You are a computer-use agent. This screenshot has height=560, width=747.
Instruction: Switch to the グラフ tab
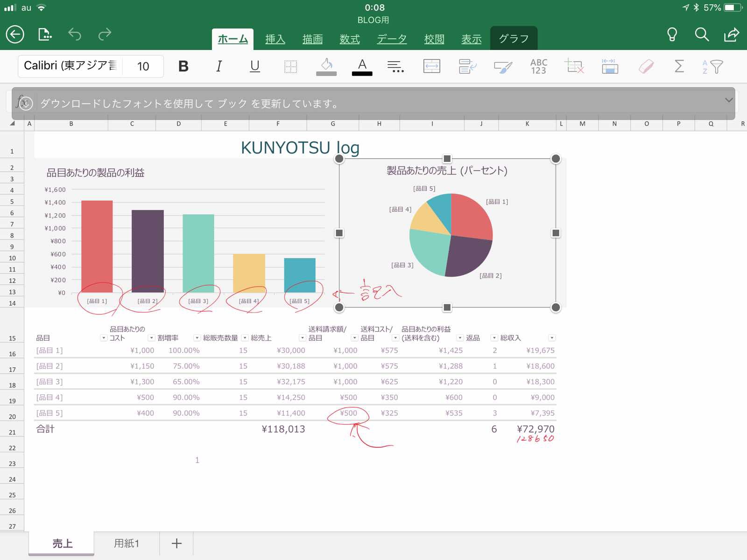click(514, 38)
